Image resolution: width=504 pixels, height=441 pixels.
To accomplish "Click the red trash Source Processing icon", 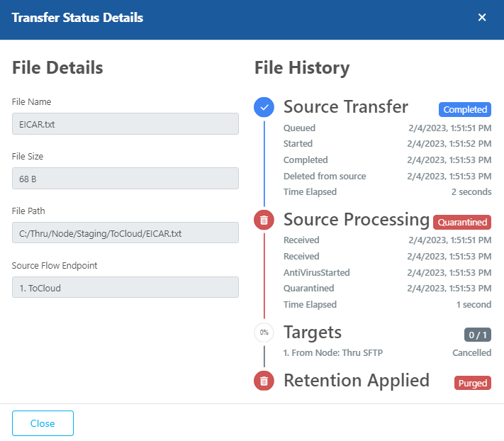I will (x=264, y=220).
